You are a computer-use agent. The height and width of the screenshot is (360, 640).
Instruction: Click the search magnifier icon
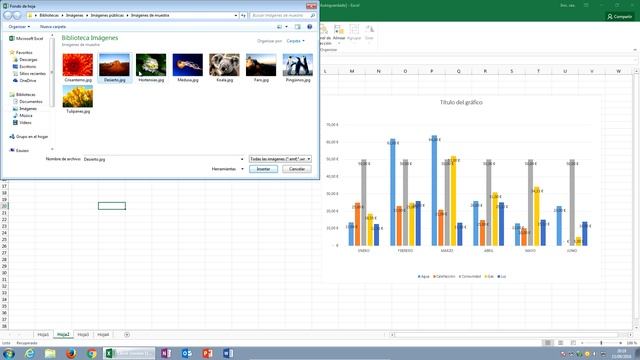pyautogui.click(x=313, y=16)
